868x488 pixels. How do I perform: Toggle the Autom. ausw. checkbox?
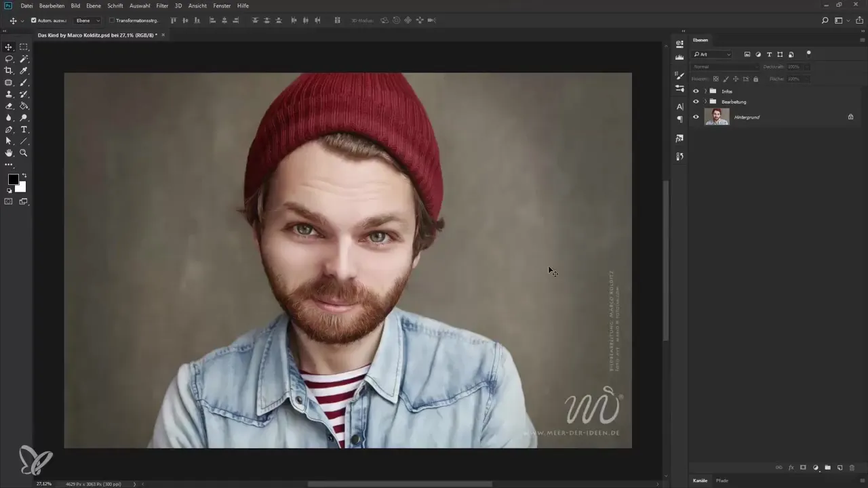(34, 20)
